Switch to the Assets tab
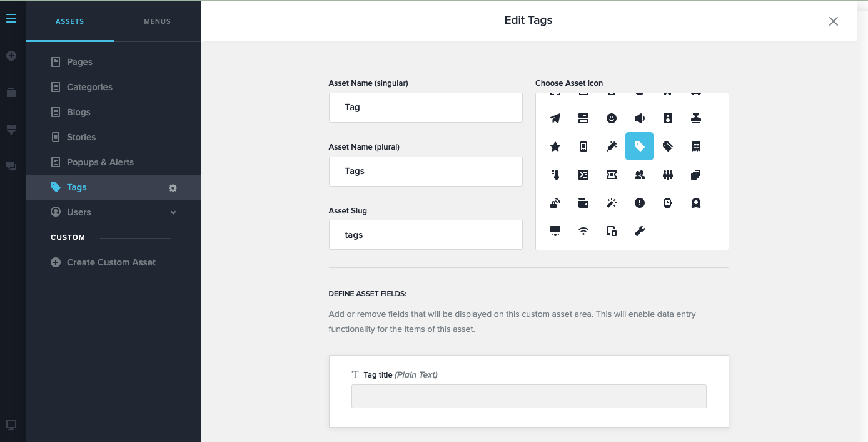868x442 pixels. pyautogui.click(x=69, y=21)
